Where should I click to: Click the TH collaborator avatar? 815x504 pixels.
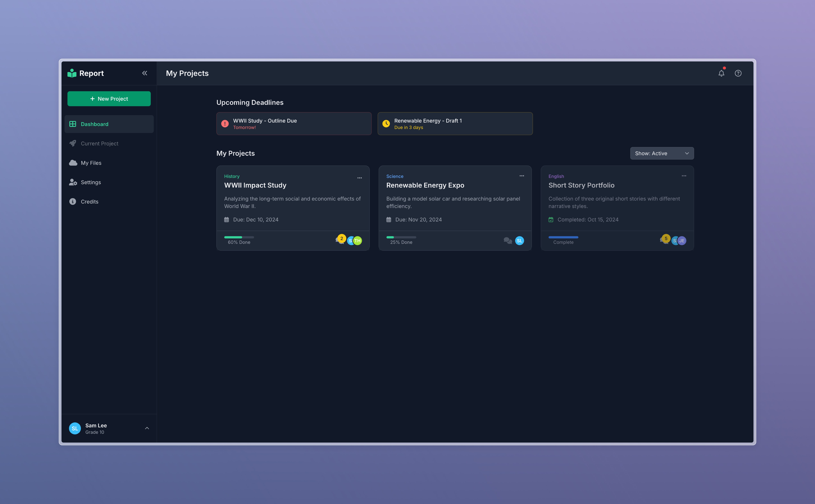pos(358,241)
